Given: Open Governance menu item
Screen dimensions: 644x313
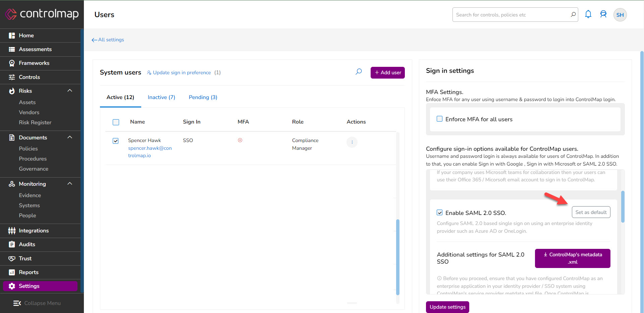Looking at the screenshot, I should 34,169.
